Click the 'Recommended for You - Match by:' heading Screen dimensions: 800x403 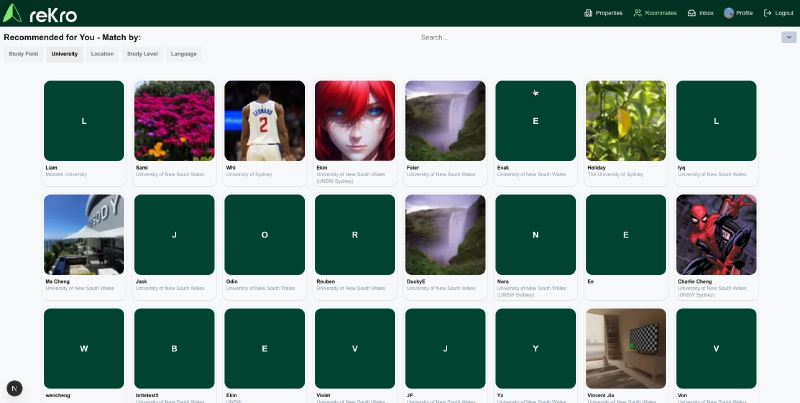72,37
